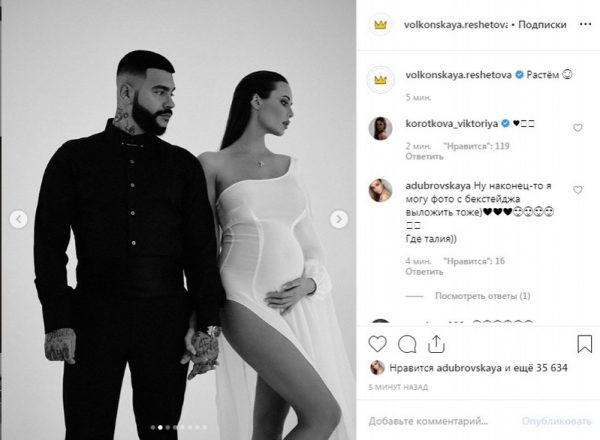Click the Подписки following button
This screenshot has width=600, height=440.
coord(542,24)
